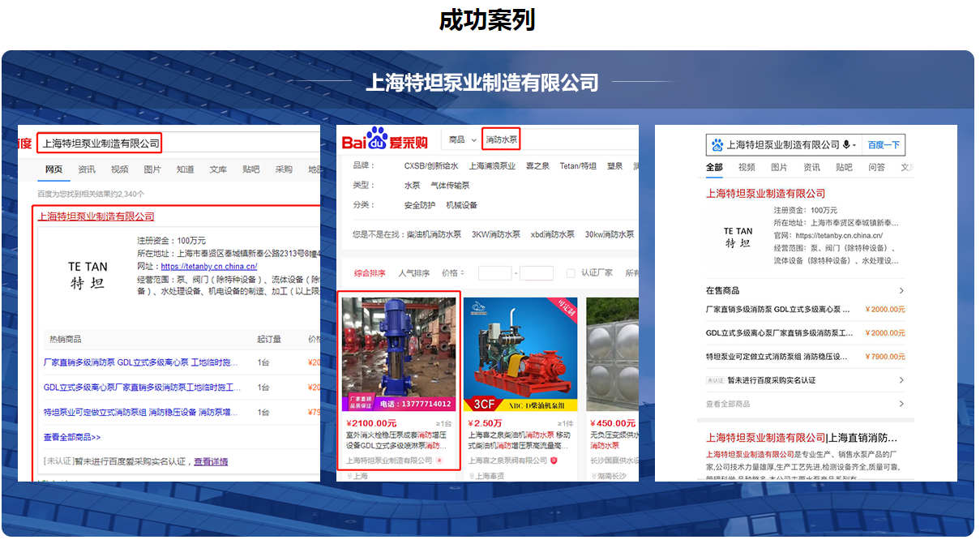Click the red 爱采购 wordmark
Screen dimensions: 980x544
pos(409,141)
